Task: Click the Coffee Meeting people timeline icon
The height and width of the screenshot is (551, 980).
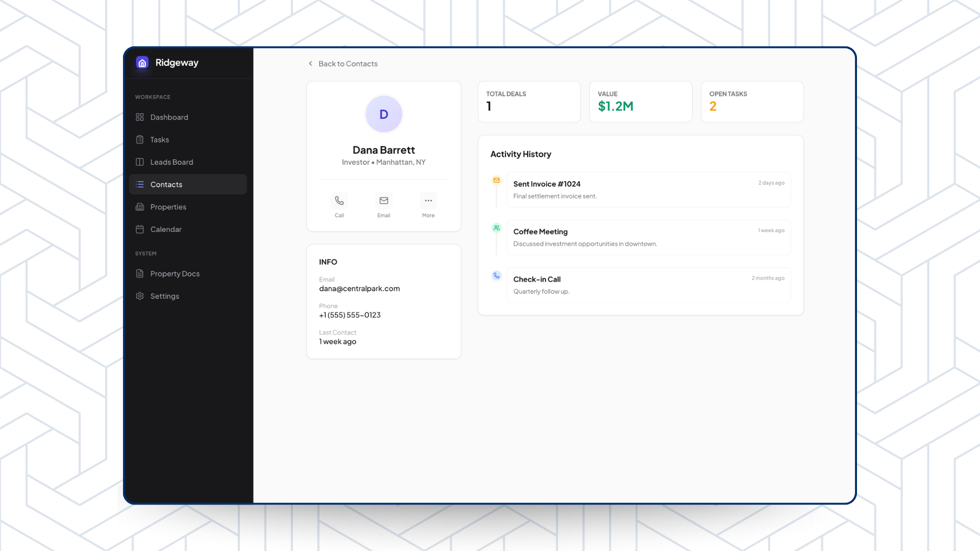Action: (x=496, y=228)
